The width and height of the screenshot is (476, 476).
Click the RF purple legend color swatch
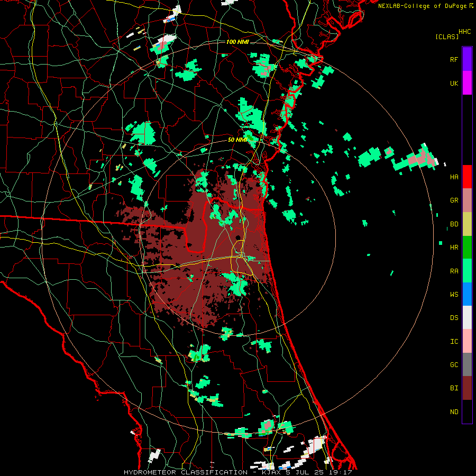tap(467, 59)
